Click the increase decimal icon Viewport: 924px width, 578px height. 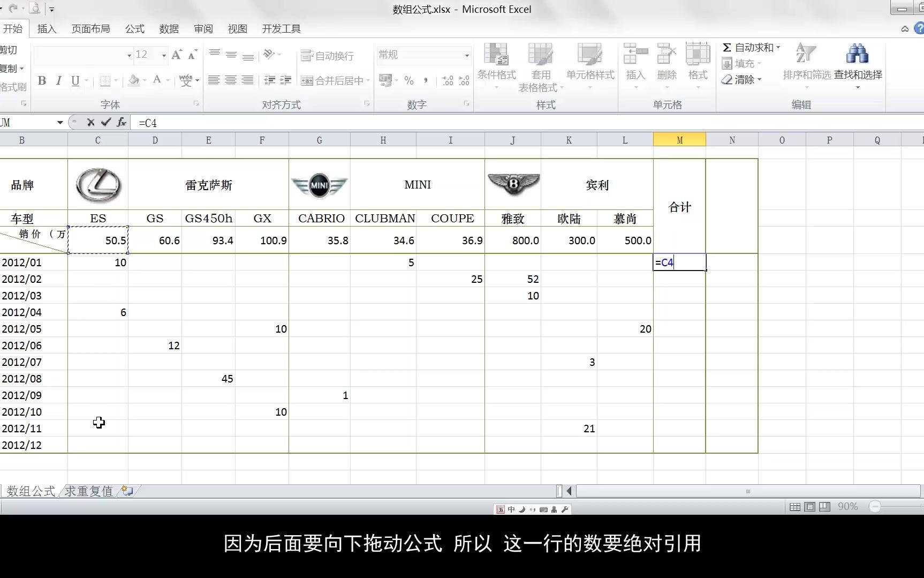[x=448, y=80]
